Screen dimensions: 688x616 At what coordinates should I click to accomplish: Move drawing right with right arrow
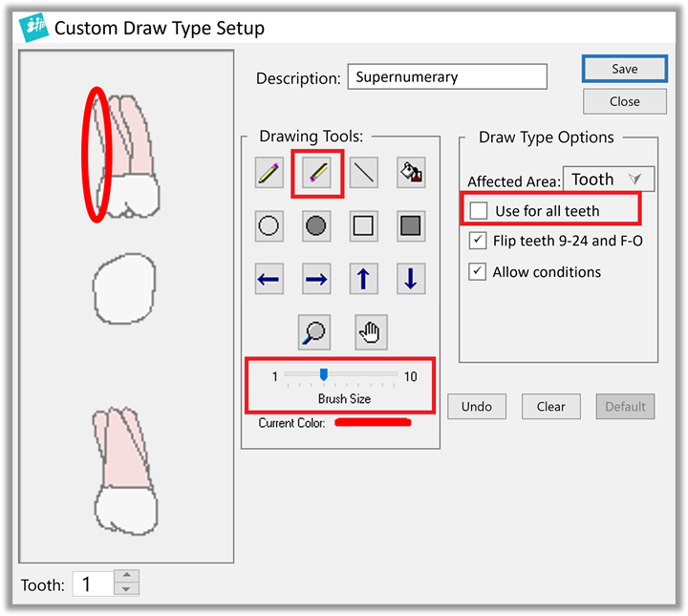[316, 279]
